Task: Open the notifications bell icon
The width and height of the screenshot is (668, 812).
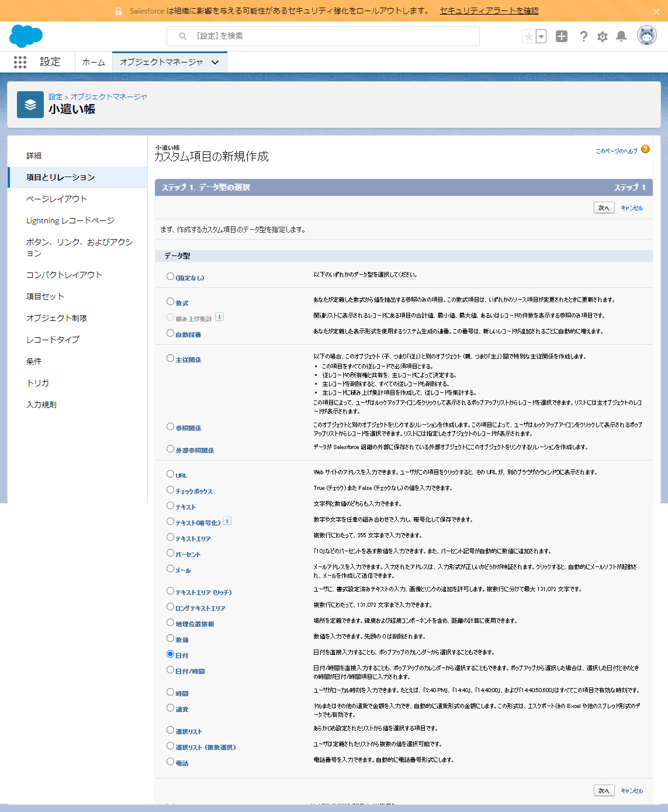Action: (x=621, y=36)
